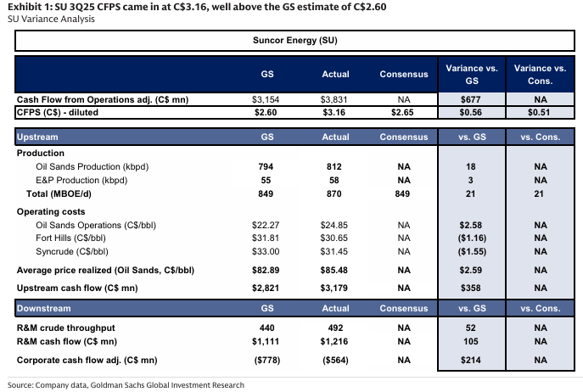Click the $3,831 actual cash flow value
This screenshot has width=583, height=392.
(x=335, y=99)
